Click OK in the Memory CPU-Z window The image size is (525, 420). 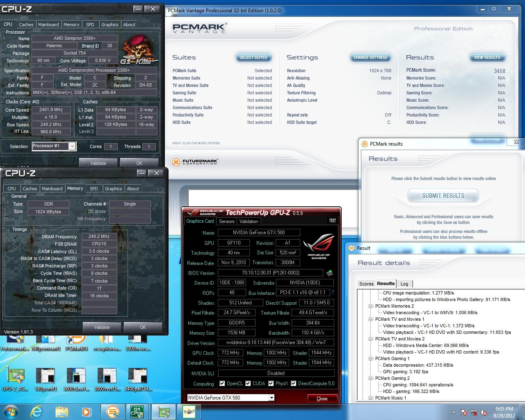143,327
